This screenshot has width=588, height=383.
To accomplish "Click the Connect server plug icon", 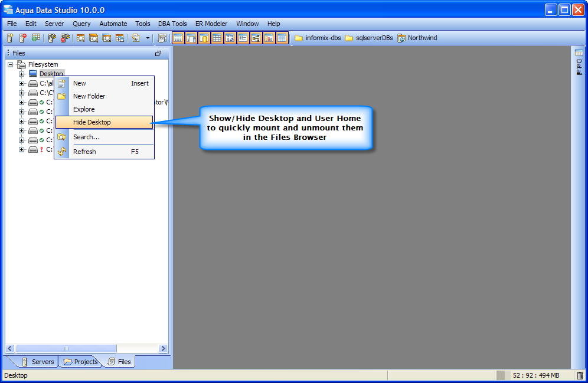I will [52, 38].
